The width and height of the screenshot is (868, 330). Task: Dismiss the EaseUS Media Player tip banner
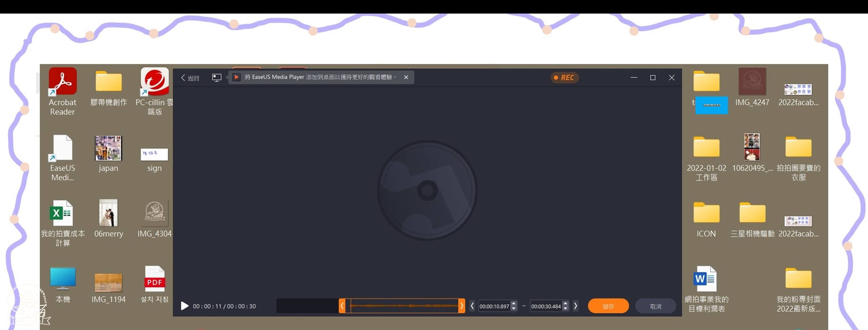click(406, 77)
